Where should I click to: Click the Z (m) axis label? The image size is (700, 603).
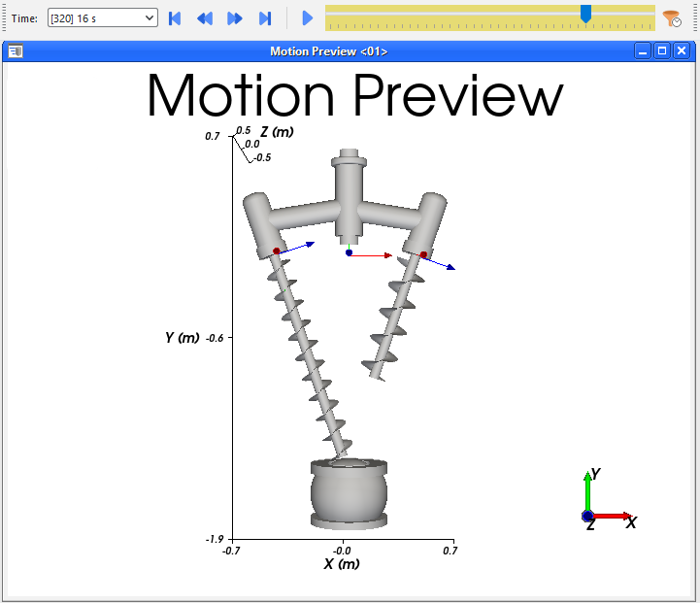(x=277, y=132)
